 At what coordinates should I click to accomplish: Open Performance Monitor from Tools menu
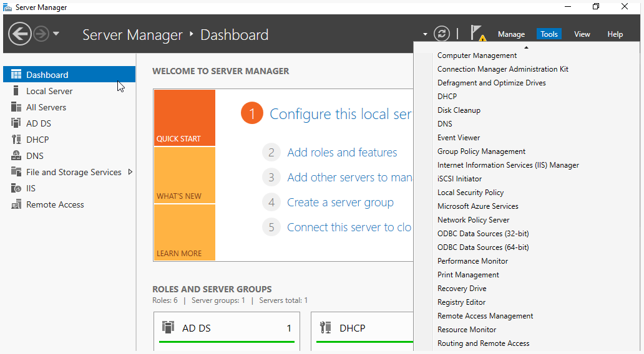point(472,261)
